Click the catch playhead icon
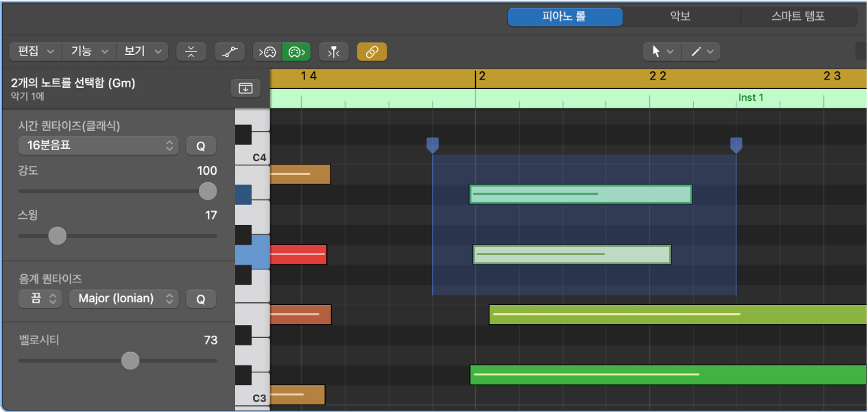 click(x=334, y=51)
